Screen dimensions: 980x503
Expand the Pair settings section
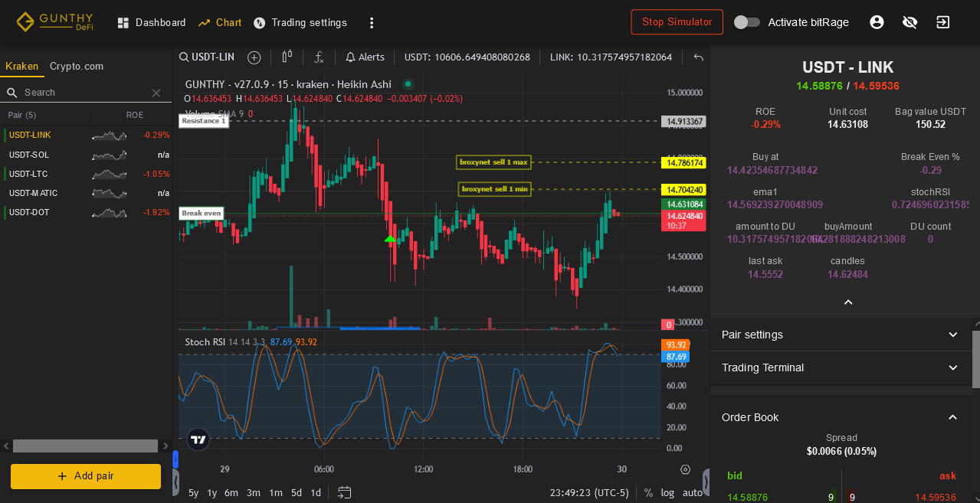841,335
